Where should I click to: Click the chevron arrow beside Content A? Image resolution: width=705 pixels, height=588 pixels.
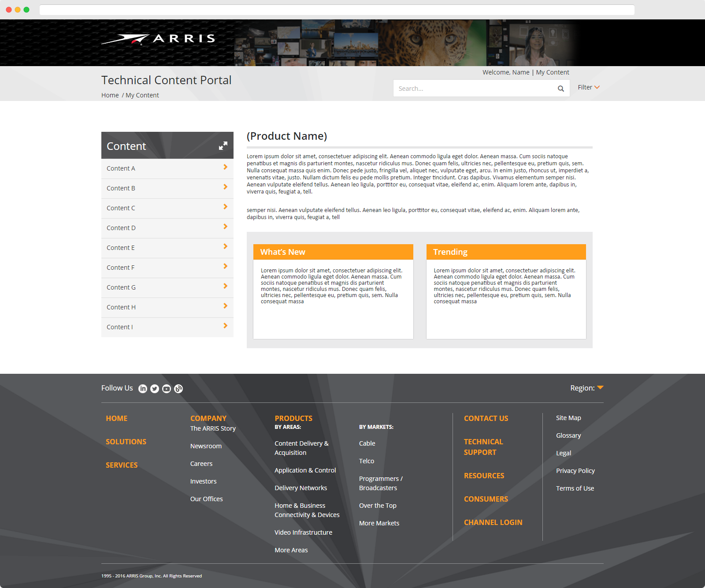[225, 167]
